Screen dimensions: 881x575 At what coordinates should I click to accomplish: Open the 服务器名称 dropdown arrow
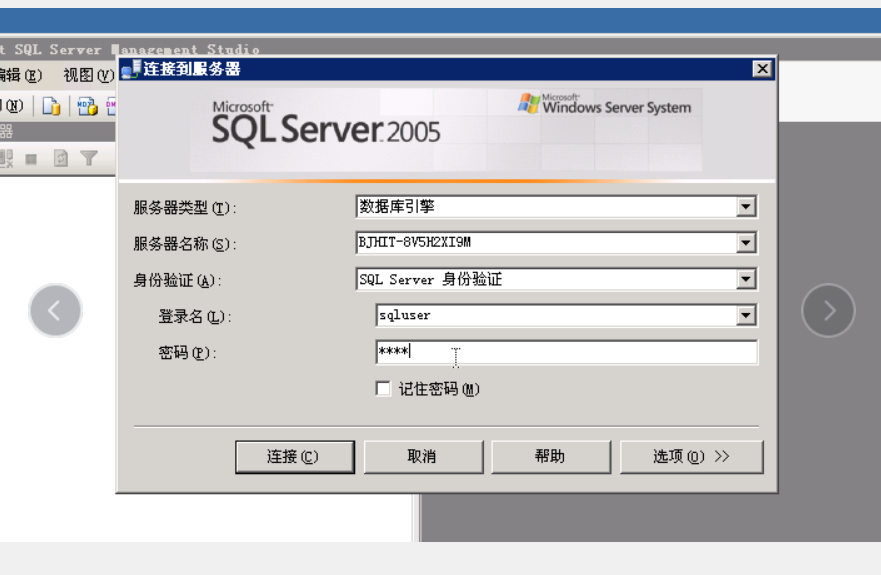click(x=746, y=243)
